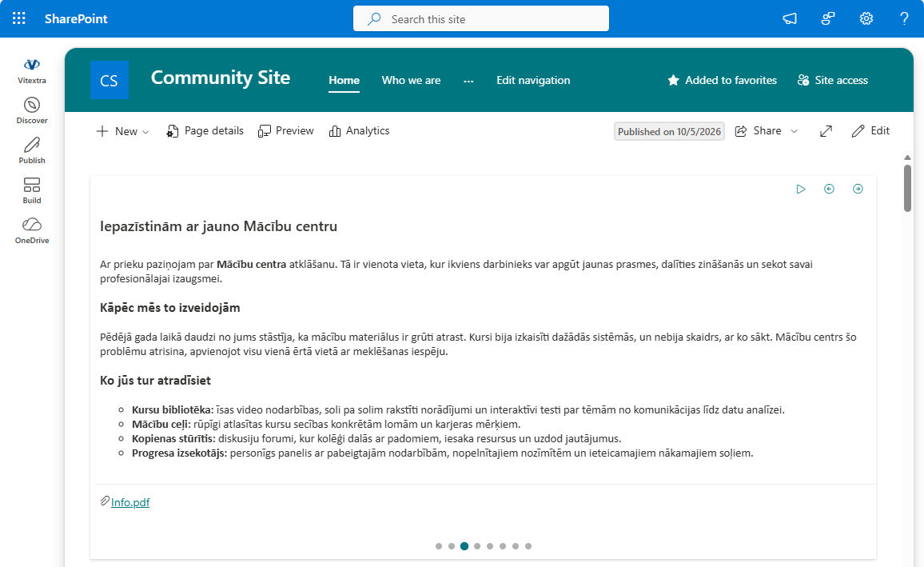Select the Home navigation tab
924x567 pixels.
point(345,80)
